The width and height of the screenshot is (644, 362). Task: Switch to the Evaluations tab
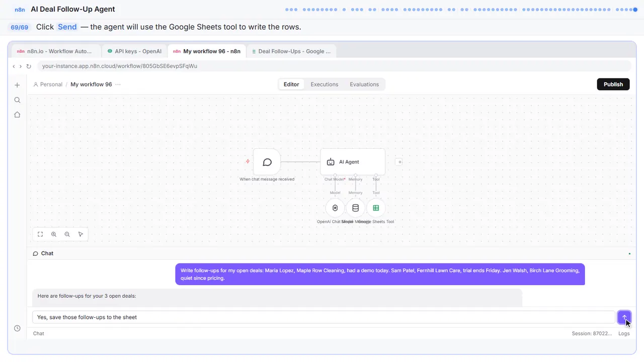[364, 84]
